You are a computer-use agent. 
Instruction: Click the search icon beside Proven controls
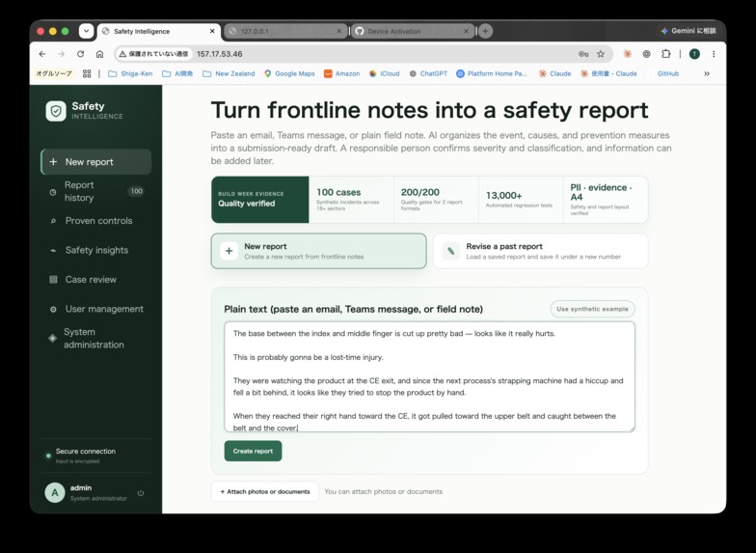tap(53, 221)
